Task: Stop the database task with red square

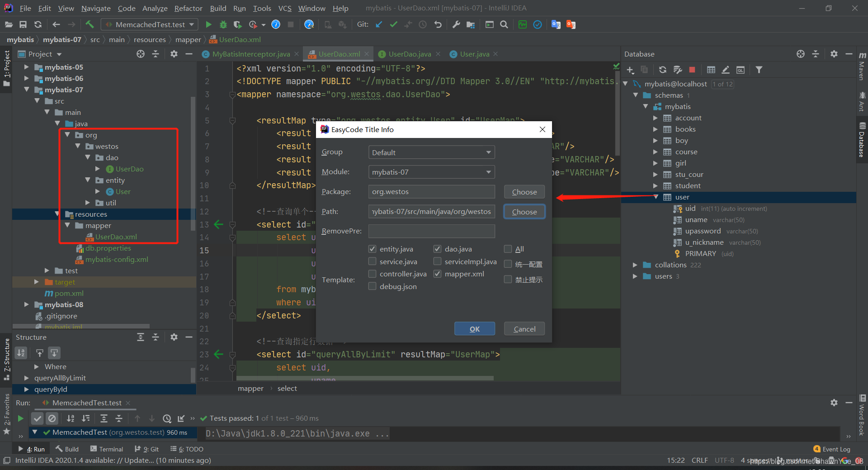Action: coord(692,70)
